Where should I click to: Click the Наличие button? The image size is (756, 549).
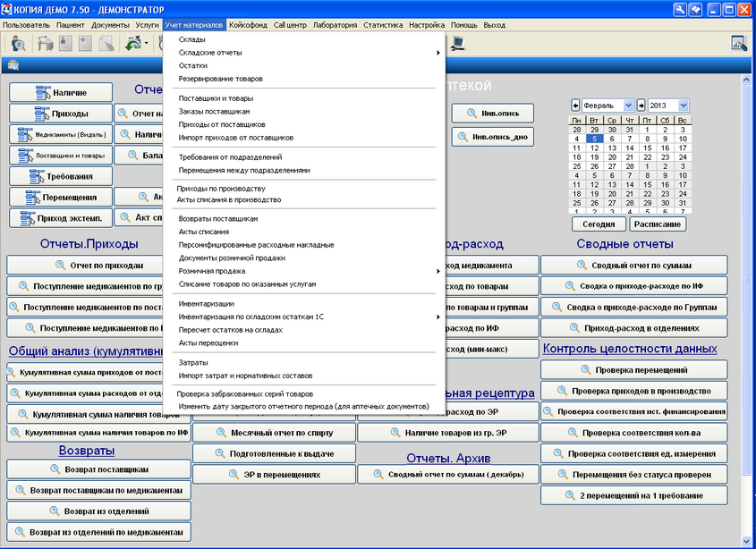(x=61, y=93)
